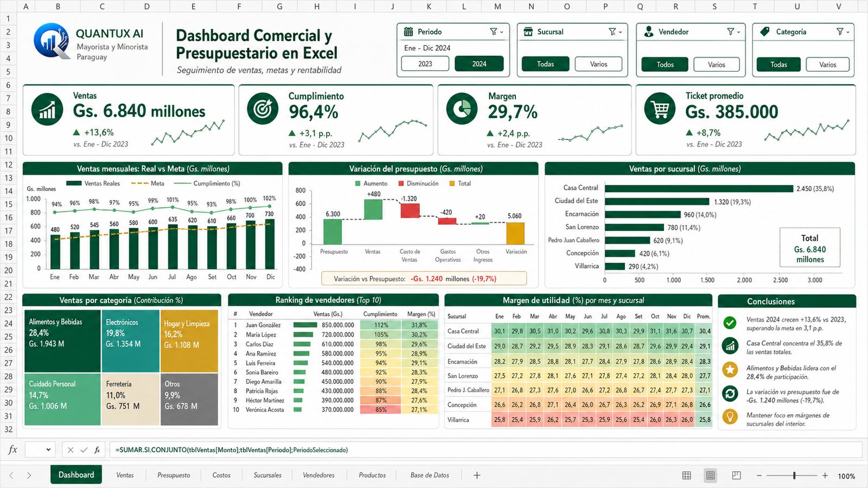Viewport: 868px width, 488px height.
Task: Click inside the SUMAR.SI.CONJUNTO formula bar
Action: (486, 450)
